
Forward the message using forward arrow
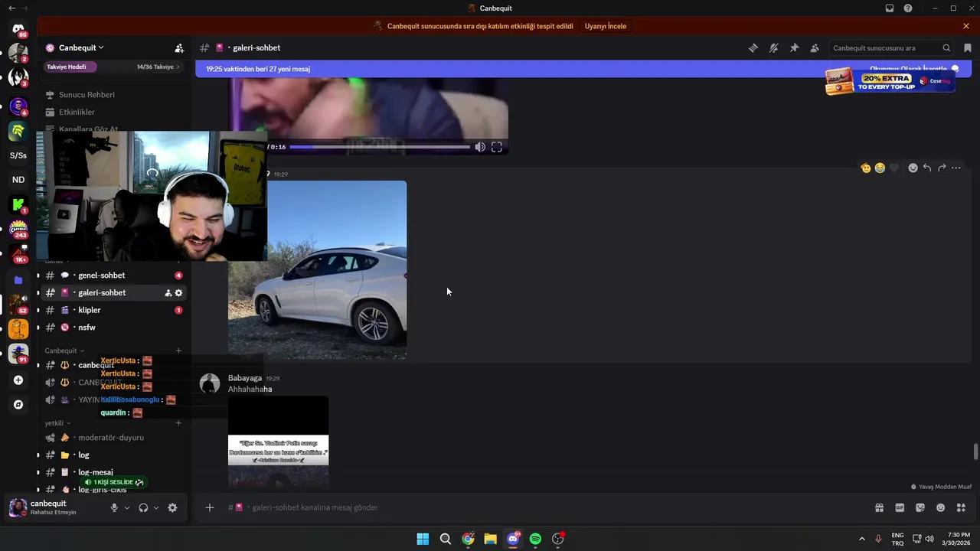[x=942, y=168]
